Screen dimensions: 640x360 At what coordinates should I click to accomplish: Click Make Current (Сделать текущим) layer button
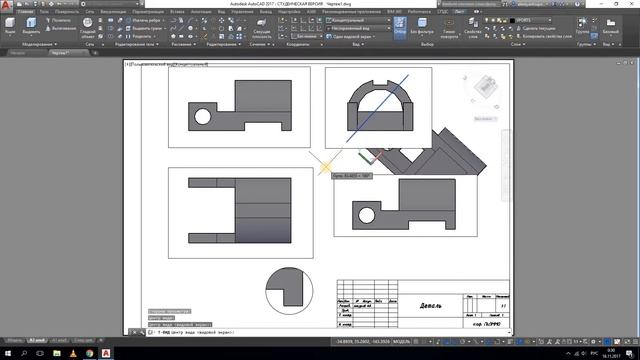[536, 28]
